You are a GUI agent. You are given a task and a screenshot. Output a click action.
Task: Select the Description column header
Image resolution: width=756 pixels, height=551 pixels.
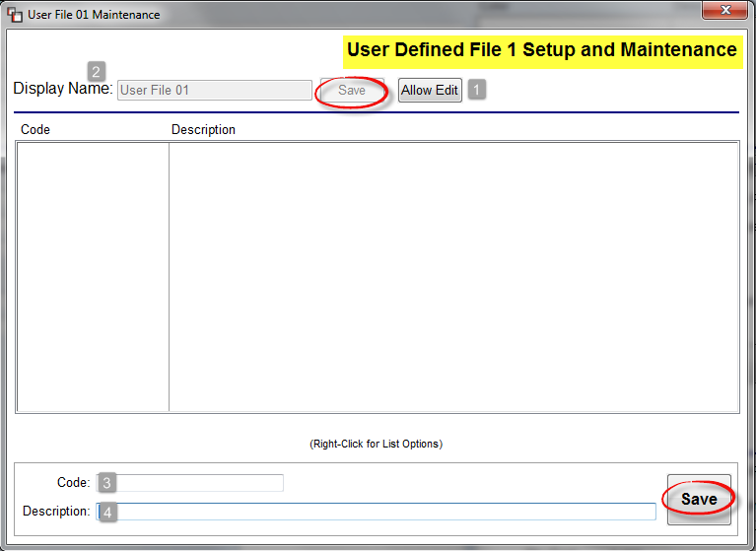tap(203, 130)
